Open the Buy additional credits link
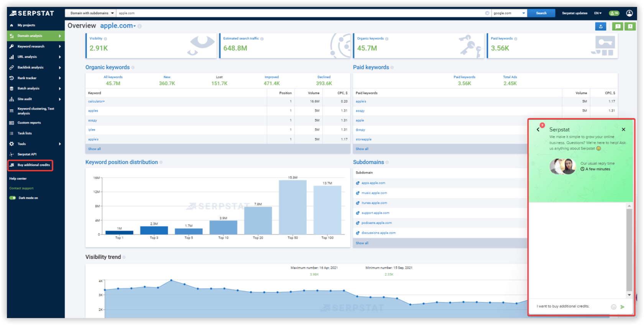The width and height of the screenshot is (644, 325). tap(33, 165)
